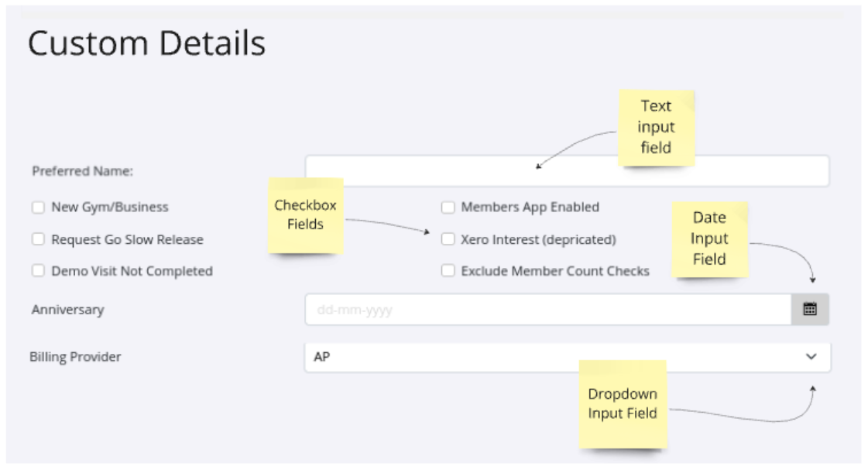868x470 pixels.
Task: Tick the New Gym/Business checkbox
Action: coord(38,208)
